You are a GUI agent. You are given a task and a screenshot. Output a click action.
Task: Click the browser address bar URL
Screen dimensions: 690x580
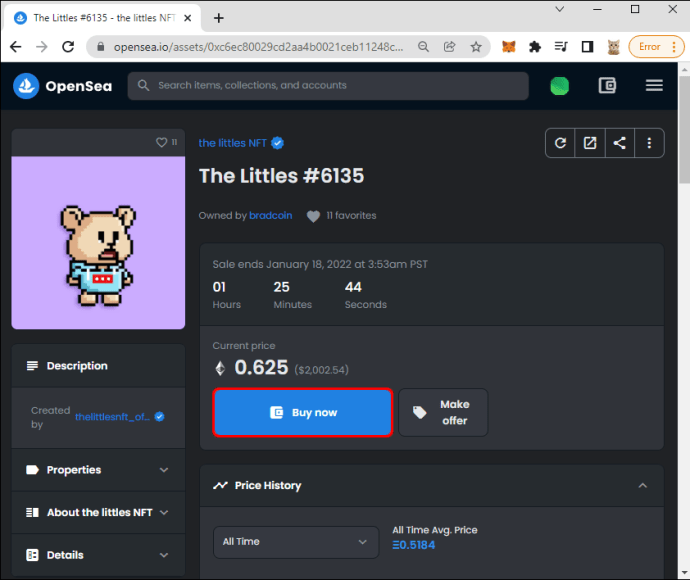[258, 47]
